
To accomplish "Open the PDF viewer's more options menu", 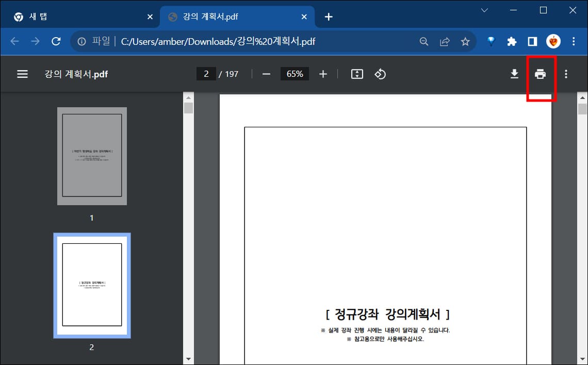I will pos(565,74).
